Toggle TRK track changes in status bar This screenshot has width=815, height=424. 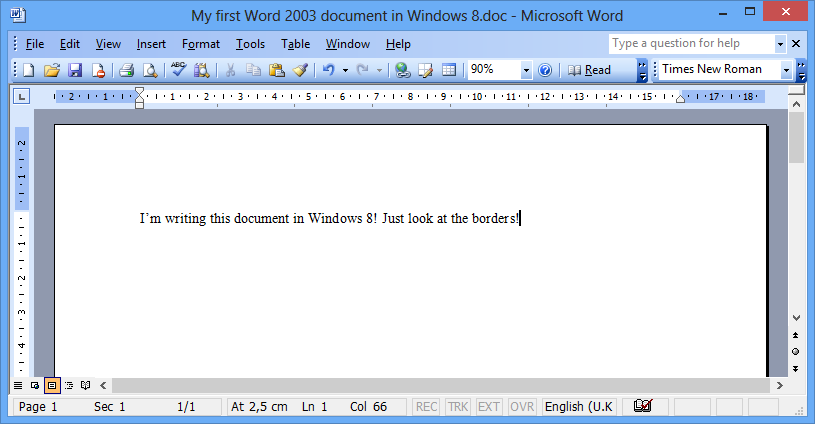(458, 407)
